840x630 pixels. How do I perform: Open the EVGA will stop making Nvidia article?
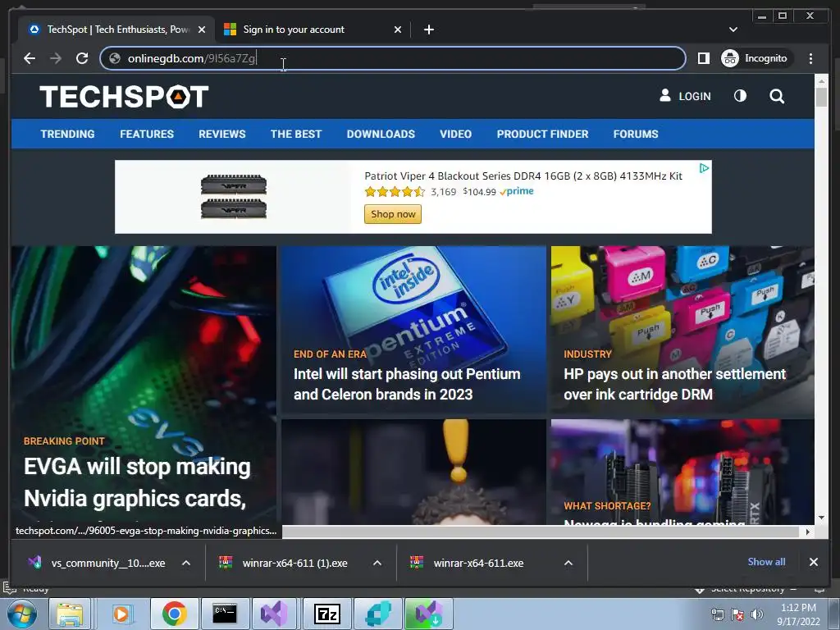click(137, 482)
